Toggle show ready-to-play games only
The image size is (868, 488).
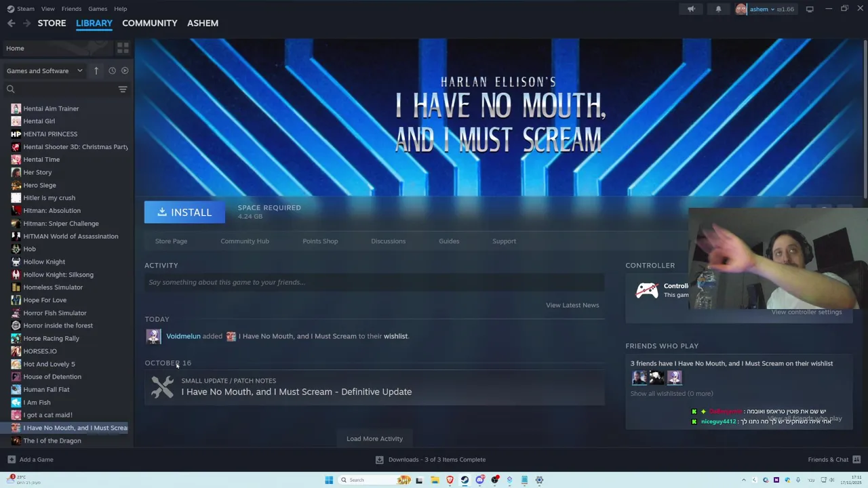pos(125,70)
